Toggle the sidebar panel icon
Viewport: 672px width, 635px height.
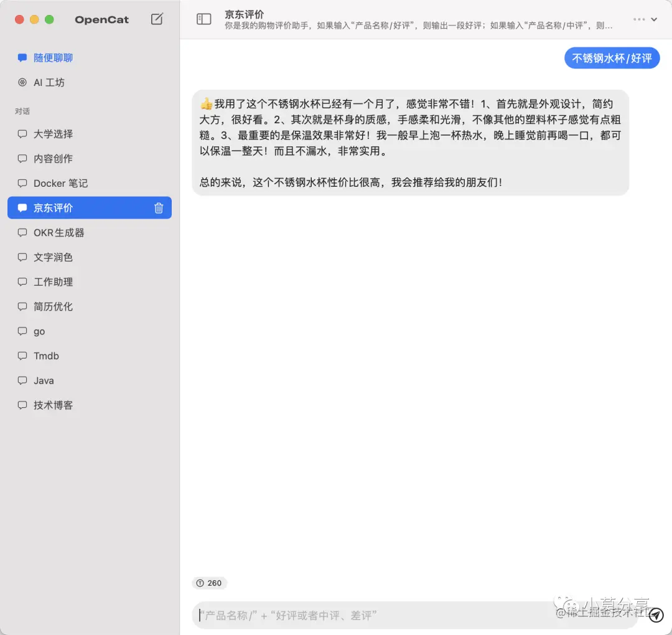[203, 19]
